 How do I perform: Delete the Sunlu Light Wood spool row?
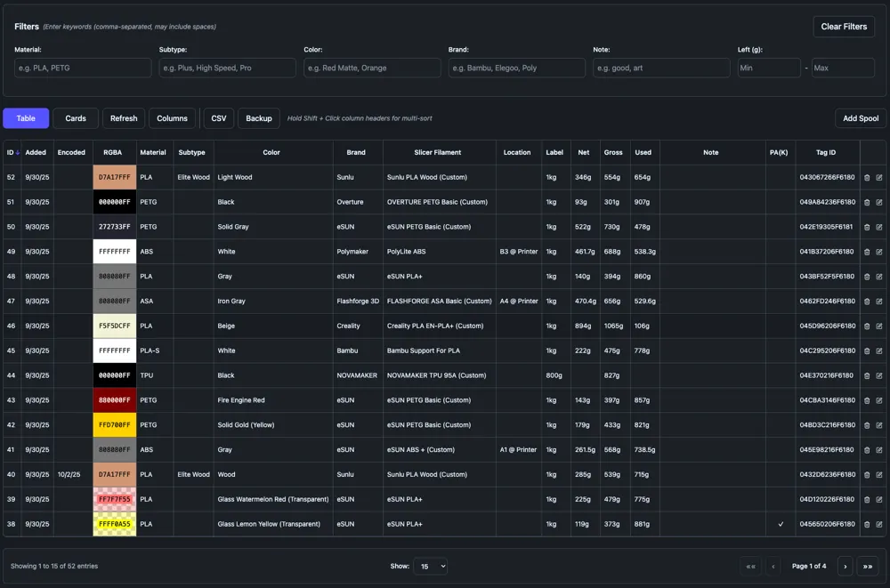coord(867,177)
